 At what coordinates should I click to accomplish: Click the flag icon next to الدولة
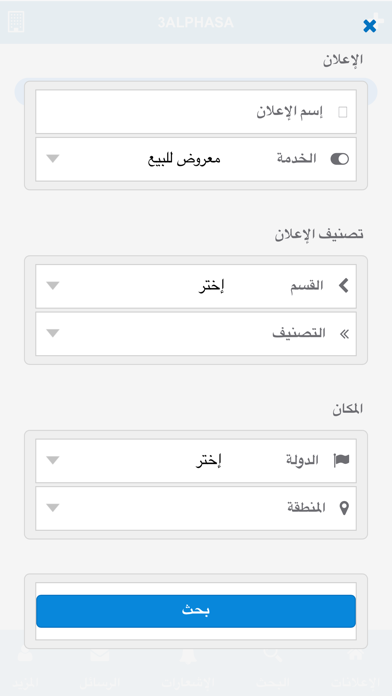point(341,461)
